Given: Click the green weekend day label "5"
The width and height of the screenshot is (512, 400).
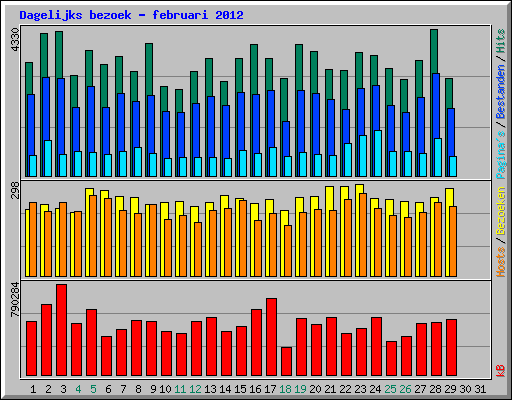Looking at the screenshot, I should 93,389.
